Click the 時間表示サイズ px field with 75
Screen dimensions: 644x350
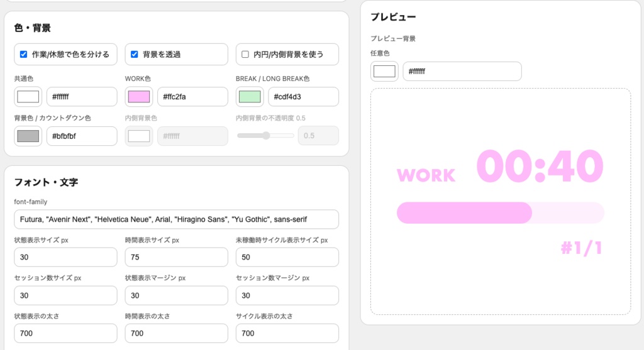click(177, 257)
